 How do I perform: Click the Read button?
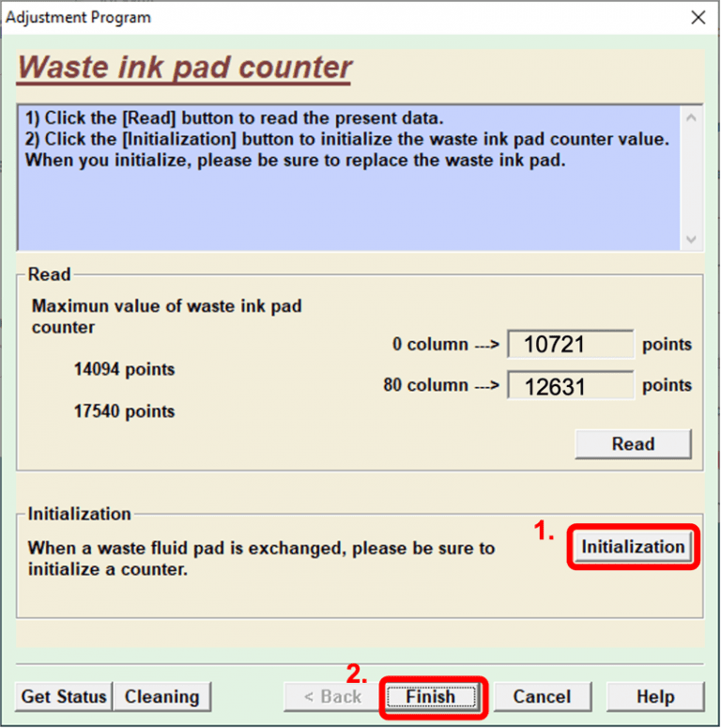(633, 444)
